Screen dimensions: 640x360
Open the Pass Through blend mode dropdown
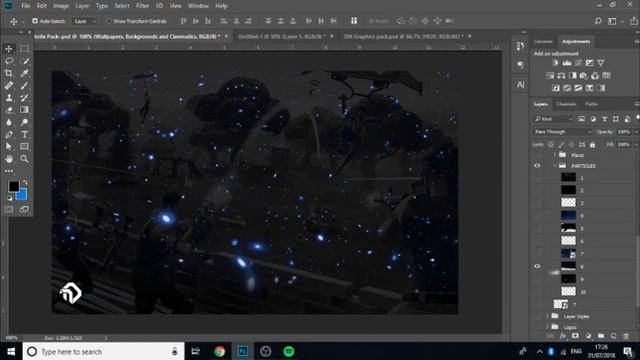click(562, 132)
